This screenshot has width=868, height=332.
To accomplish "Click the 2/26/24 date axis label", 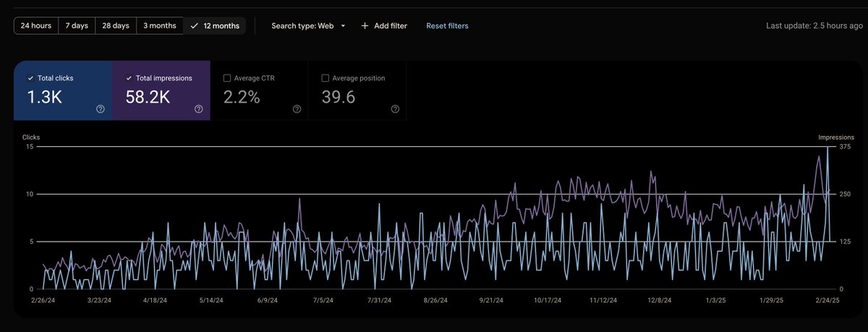I will coord(43,300).
